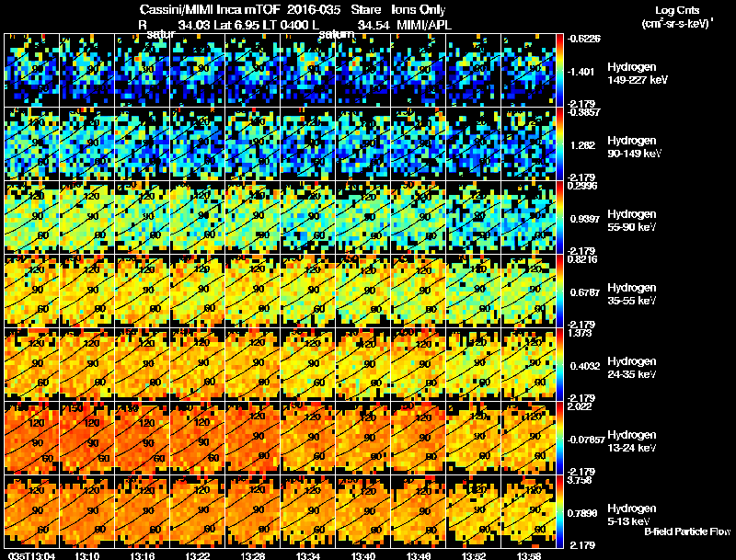Viewport: 736px width, 560px height.
Task: Click the '-0.07657' colorbar value
Action: coord(586,440)
